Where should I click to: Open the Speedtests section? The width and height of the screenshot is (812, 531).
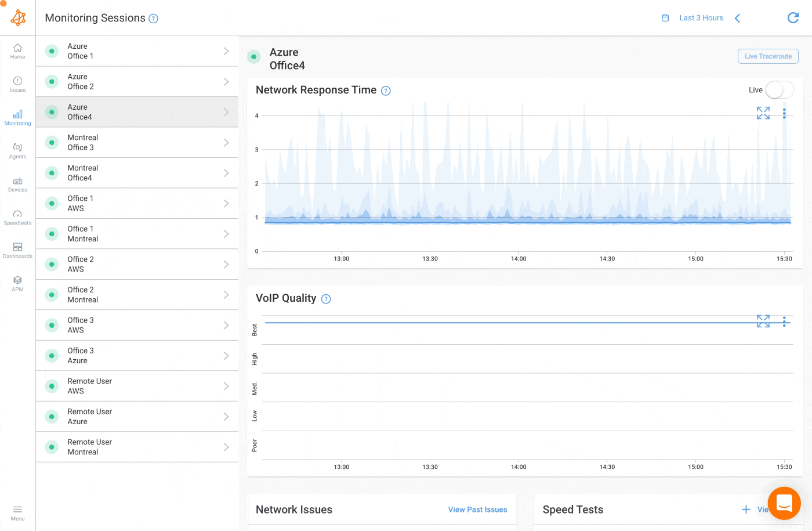[17, 218]
